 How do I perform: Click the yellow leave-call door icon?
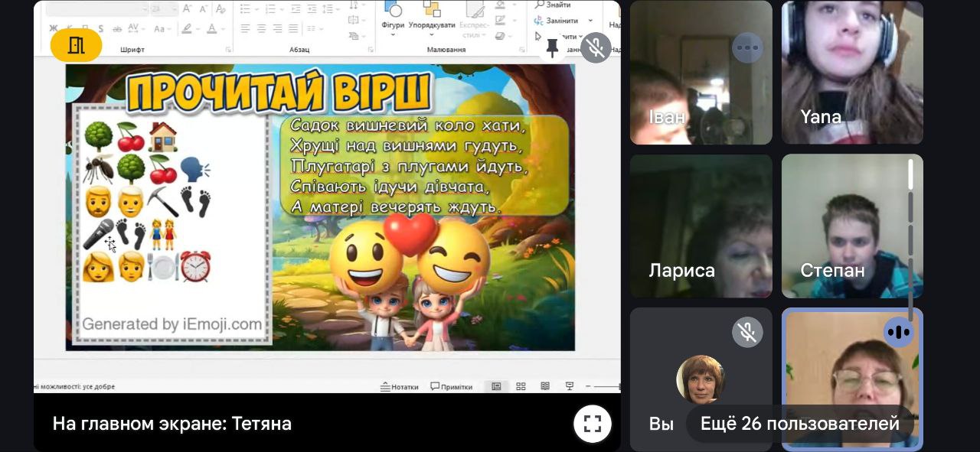76,45
